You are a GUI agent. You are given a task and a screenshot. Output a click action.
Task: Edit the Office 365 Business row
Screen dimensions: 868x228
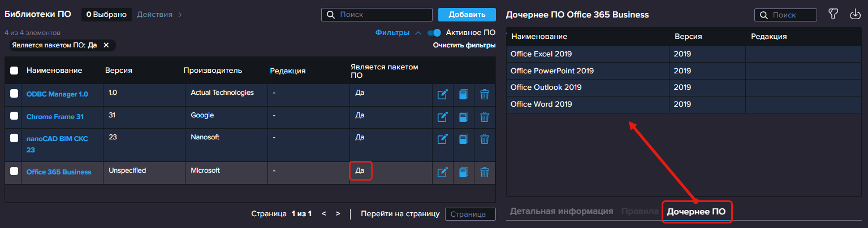coord(443,172)
